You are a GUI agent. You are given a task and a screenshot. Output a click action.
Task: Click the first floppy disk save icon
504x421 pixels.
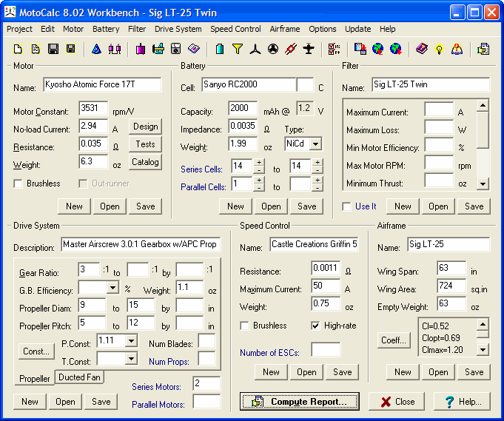click(x=53, y=49)
